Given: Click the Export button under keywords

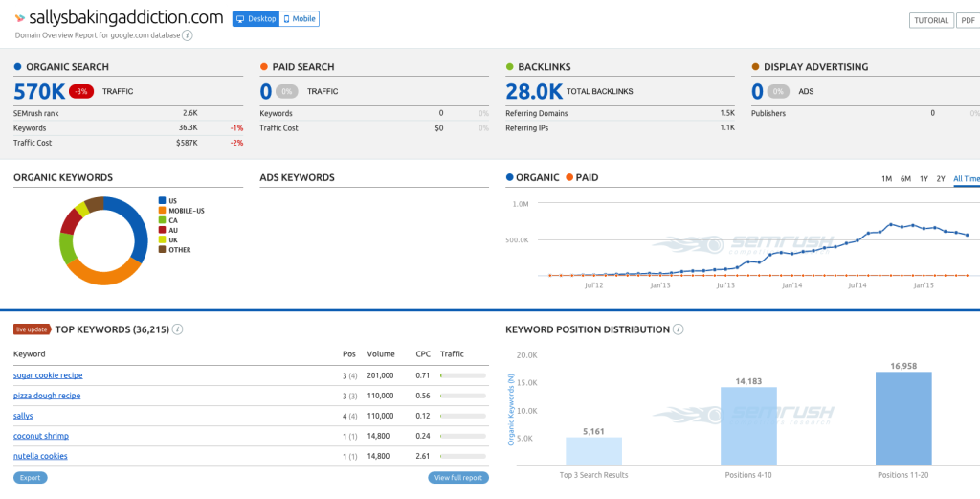Looking at the screenshot, I should click(x=30, y=478).
